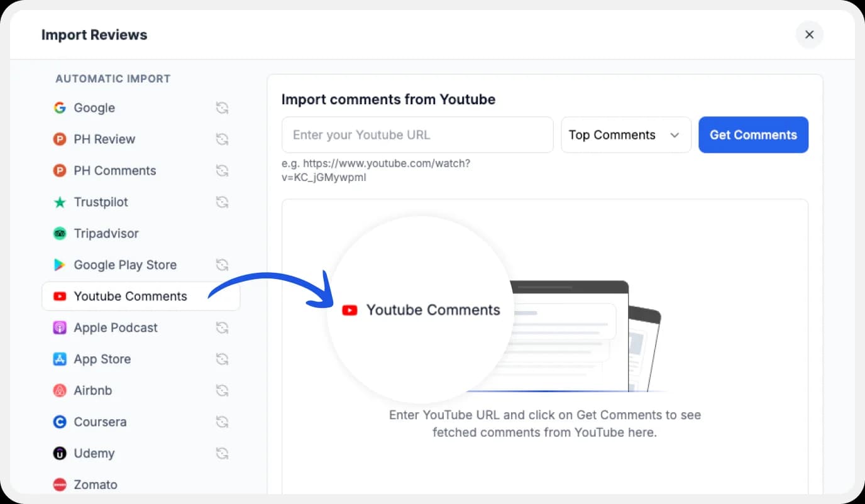Click the sync icon next to Google

click(x=222, y=107)
